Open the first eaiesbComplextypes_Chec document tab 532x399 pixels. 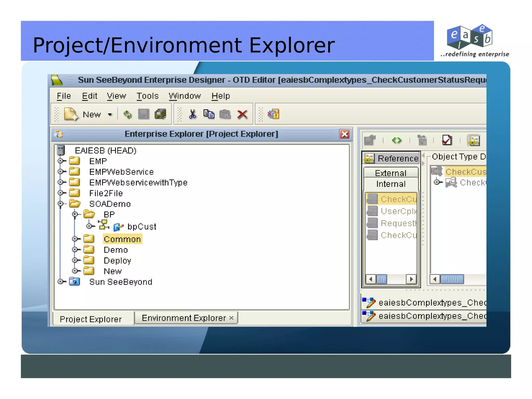(x=424, y=303)
